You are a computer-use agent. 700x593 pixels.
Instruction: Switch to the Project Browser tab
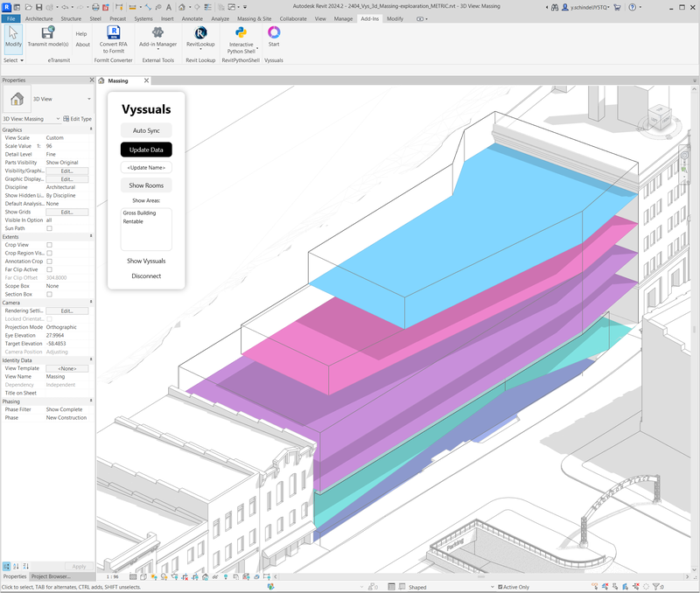51,576
